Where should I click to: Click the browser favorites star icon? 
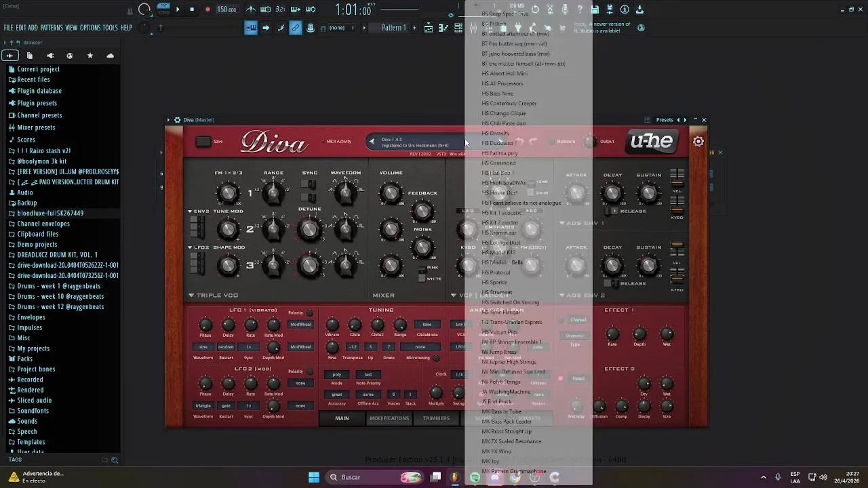click(90, 56)
